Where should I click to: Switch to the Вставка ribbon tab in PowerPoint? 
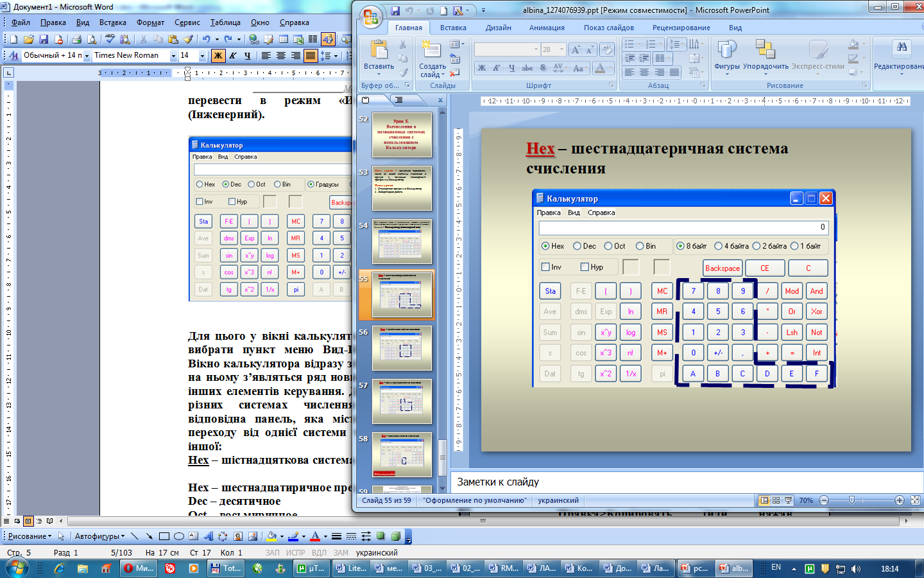453,28
